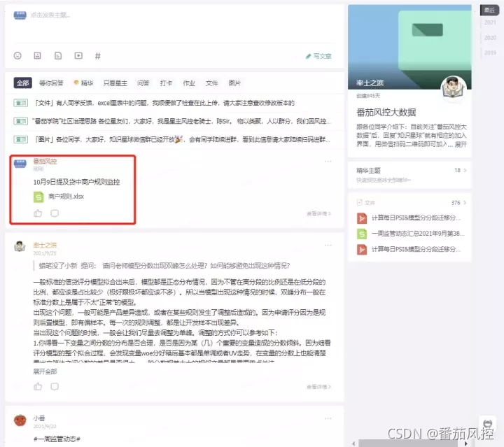Open 番茄风控 author profile name
The image size is (504, 447).
coord(45,161)
